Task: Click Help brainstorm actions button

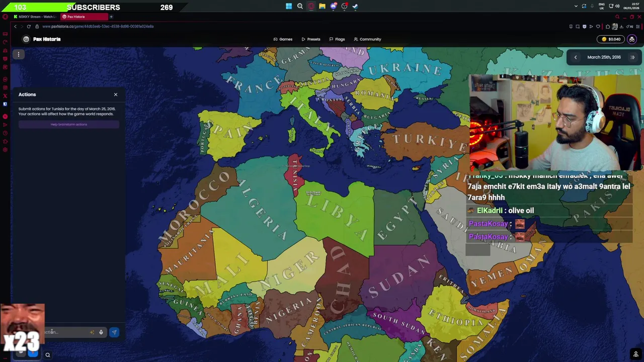Action: pos(69,125)
